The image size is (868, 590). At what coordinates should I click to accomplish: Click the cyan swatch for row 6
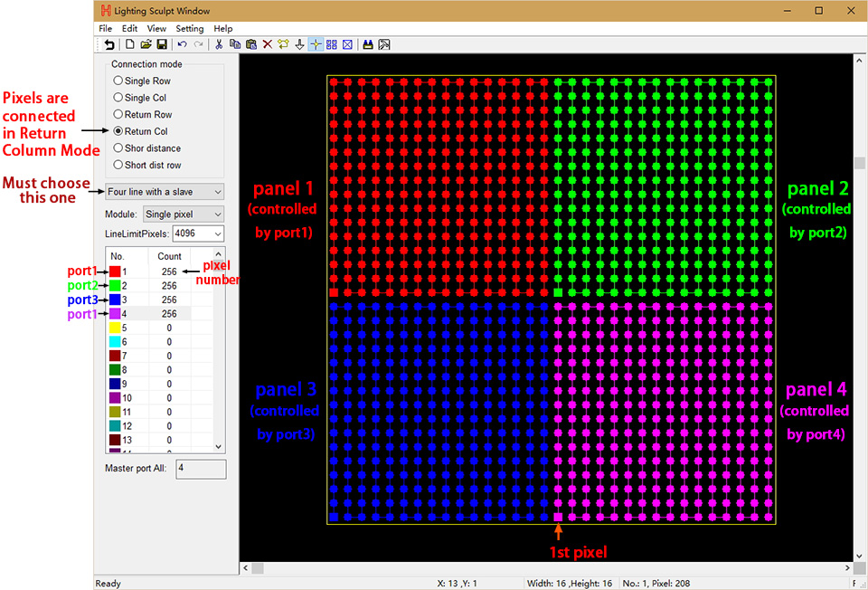[x=115, y=342]
